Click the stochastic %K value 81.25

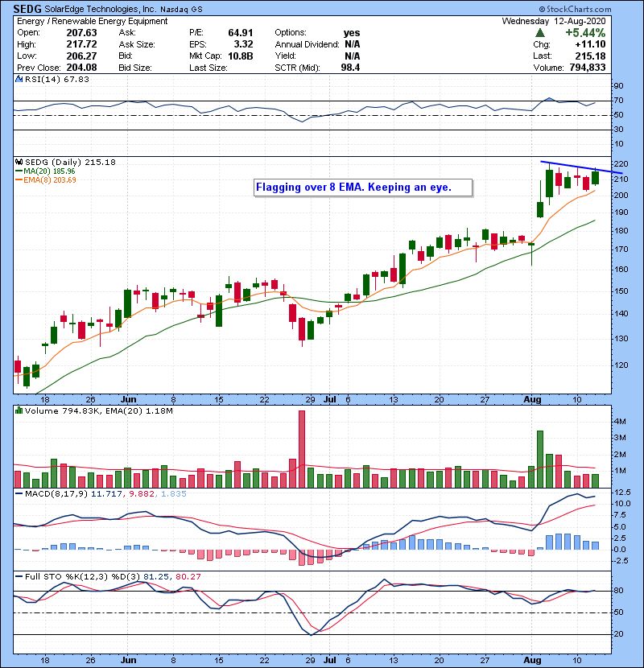[x=156, y=576]
